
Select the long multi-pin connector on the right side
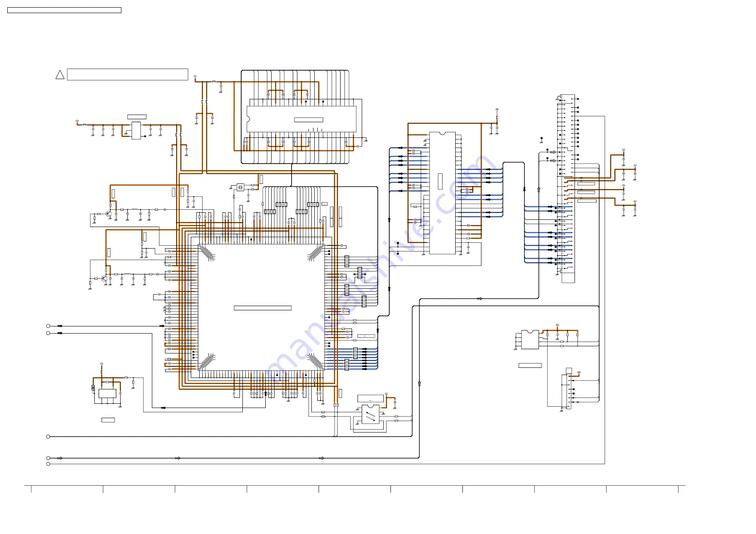568,189
